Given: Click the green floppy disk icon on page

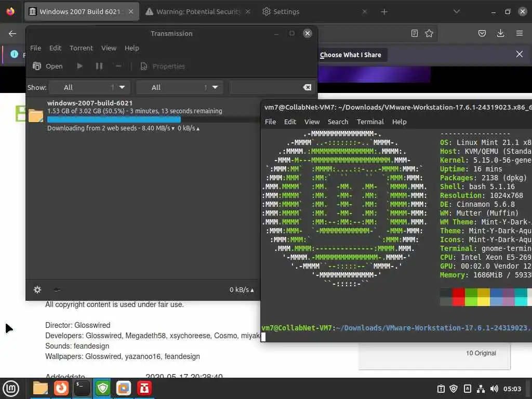Looking at the screenshot, I should coord(20,114).
